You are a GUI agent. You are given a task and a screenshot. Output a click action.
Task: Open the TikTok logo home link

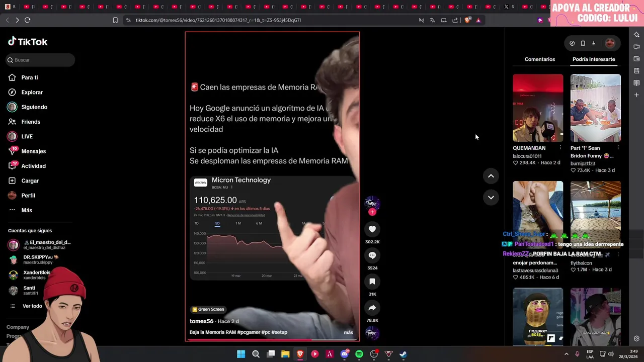(x=28, y=42)
